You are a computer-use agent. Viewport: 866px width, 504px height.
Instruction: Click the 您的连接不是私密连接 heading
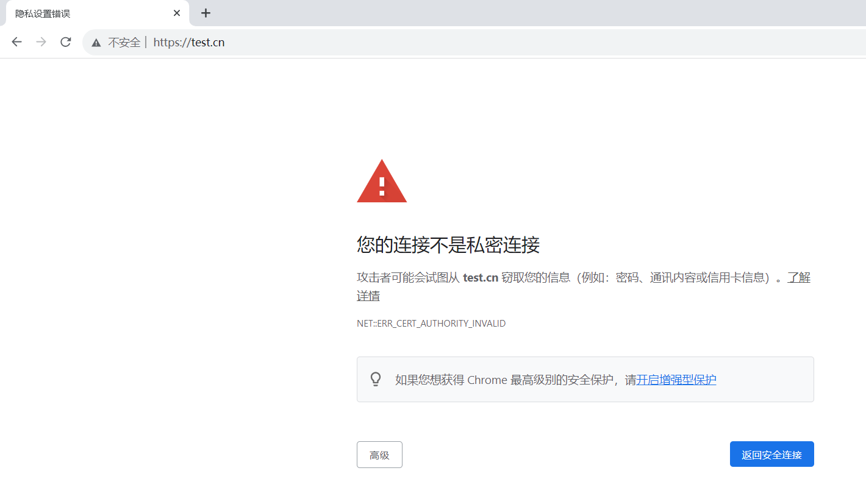pos(448,245)
